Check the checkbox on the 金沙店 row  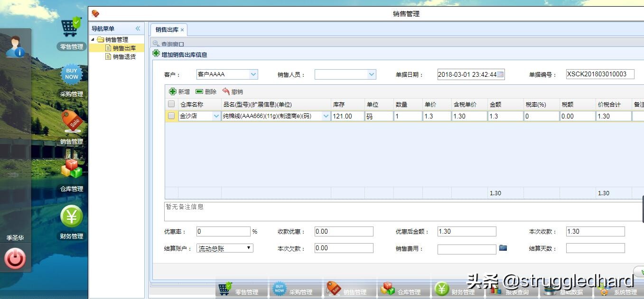tap(171, 116)
